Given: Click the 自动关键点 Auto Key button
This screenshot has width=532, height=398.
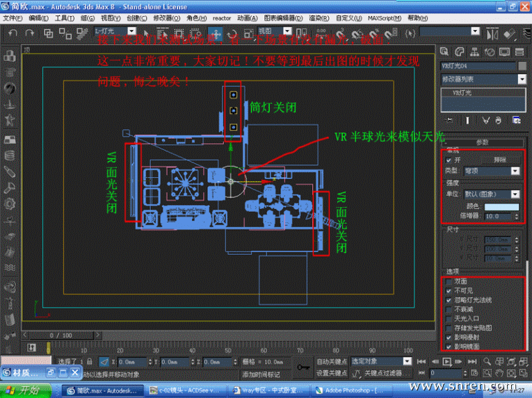Looking at the screenshot, I should pos(332,362).
